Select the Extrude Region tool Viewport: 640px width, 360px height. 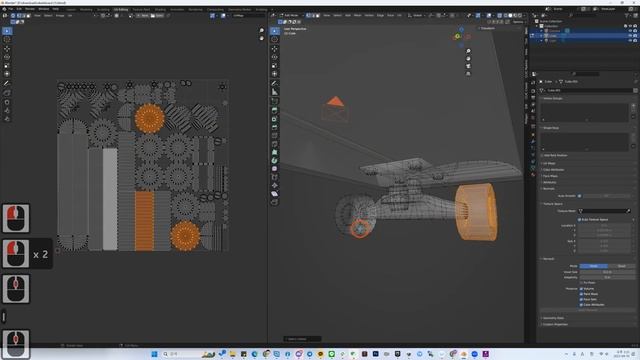click(x=275, y=110)
